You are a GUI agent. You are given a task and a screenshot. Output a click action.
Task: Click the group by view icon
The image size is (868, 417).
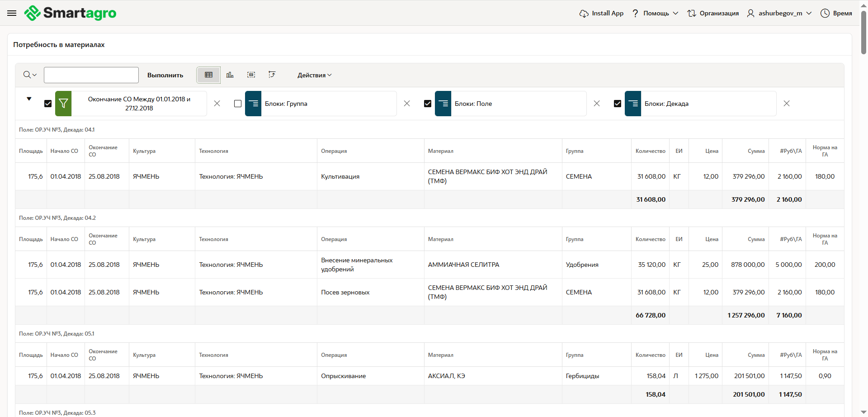tap(251, 75)
